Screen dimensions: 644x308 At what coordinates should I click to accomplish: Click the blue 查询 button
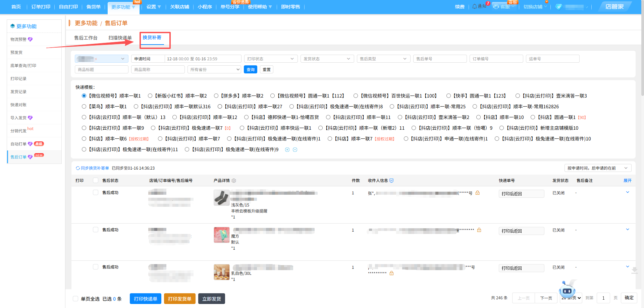[250, 70]
